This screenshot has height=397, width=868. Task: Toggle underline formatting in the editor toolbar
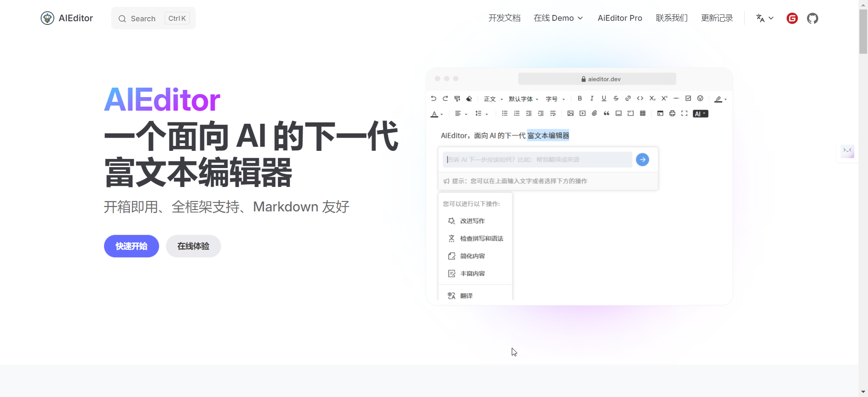[x=604, y=98]
